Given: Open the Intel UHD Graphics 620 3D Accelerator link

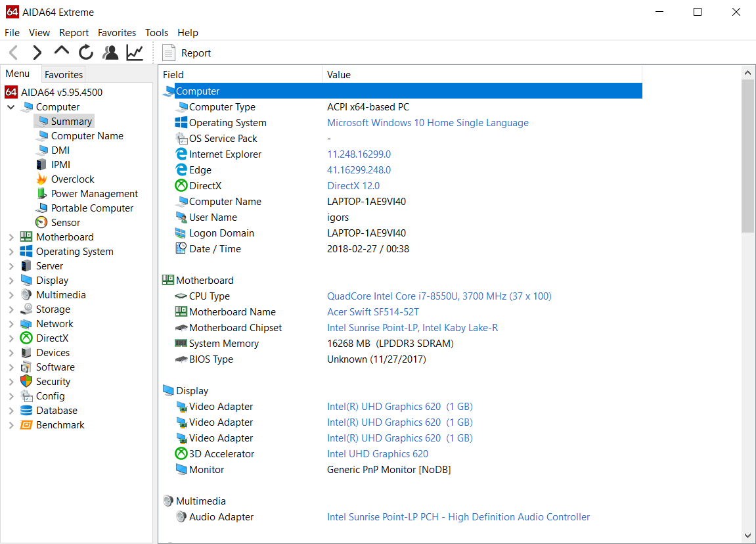Looking at the screenshot, I should [378, 454].
